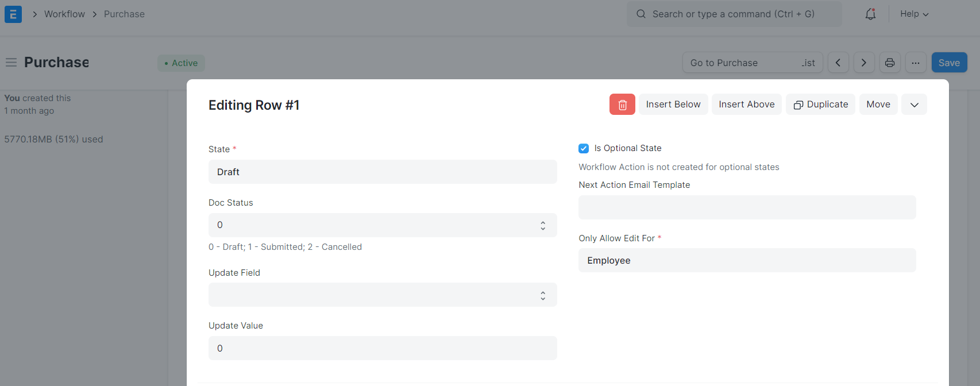The width and height of the screenshot is (980, 386).
Task: Save the Purchase workflow
Action: tap(950, 63)
